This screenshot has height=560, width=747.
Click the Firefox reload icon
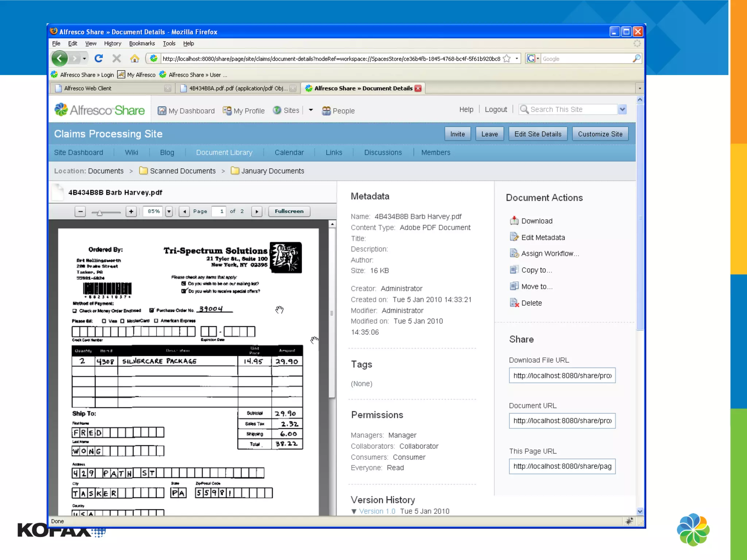tap(98, 58)
